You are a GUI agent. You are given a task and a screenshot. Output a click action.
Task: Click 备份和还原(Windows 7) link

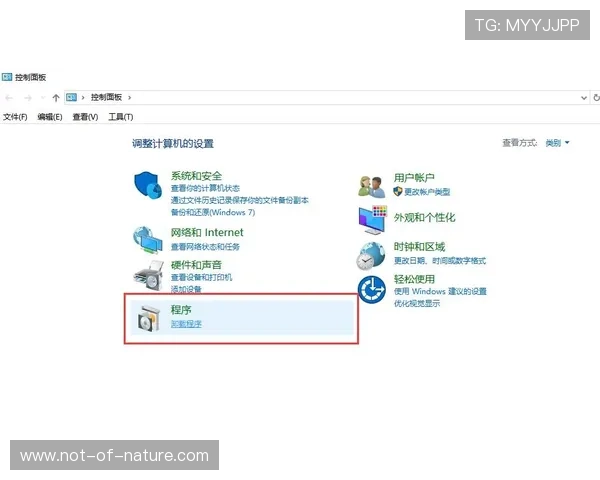tap(213, 212)
